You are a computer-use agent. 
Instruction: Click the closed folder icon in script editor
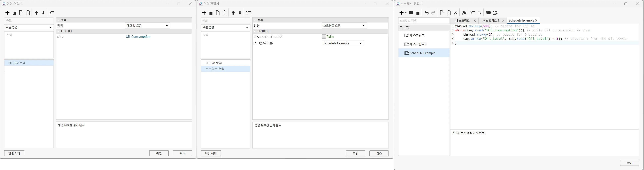411,13
